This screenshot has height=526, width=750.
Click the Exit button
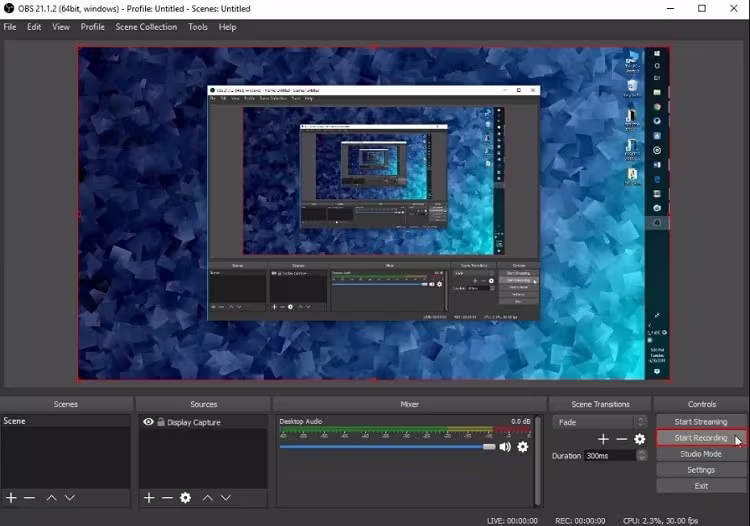pyautogui.click(x=701, y=486)
